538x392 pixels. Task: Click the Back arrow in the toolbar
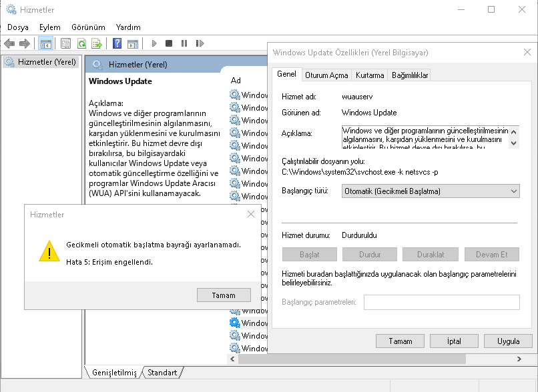coord(9,43)
